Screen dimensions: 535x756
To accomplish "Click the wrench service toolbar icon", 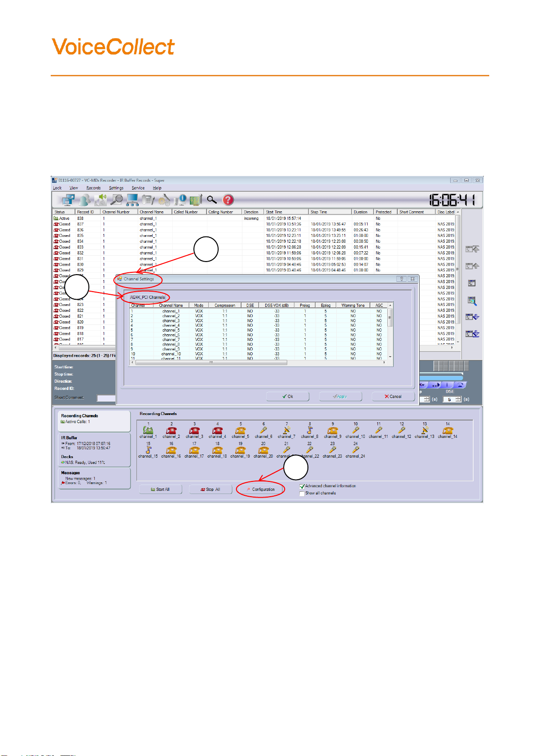I will pos(164,200).
